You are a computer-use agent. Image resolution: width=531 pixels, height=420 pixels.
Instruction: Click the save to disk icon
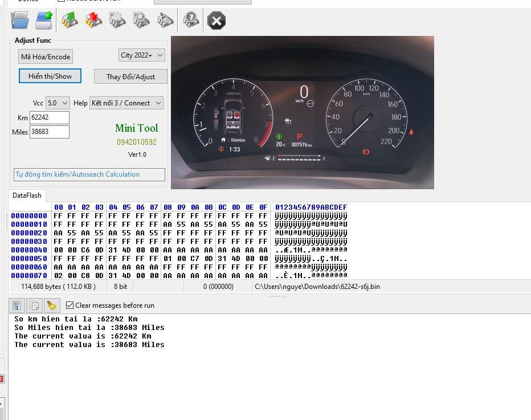click(x=44, y=21)
